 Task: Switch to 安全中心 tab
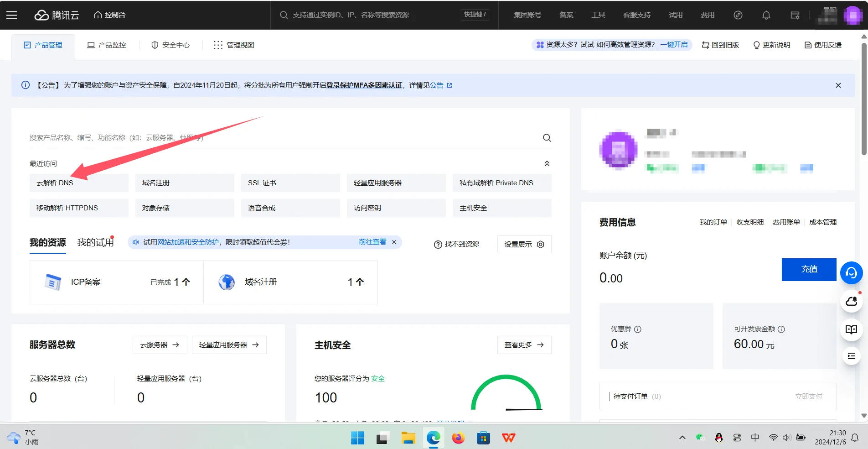point(170,45)
